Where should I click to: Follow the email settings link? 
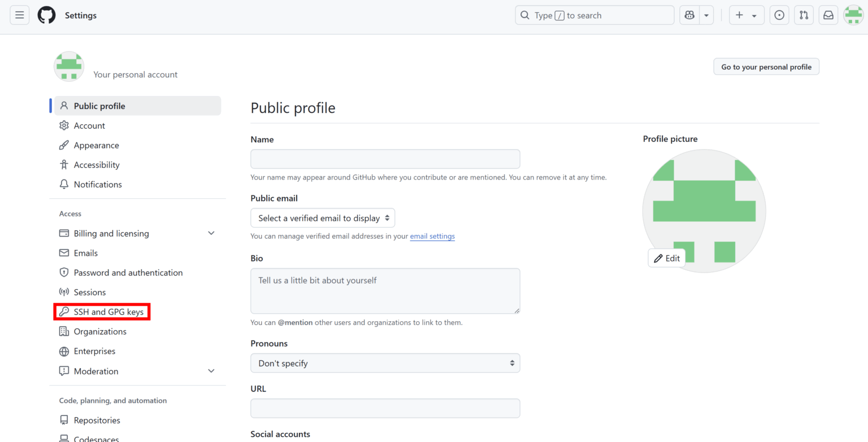(x=432, y=236)
